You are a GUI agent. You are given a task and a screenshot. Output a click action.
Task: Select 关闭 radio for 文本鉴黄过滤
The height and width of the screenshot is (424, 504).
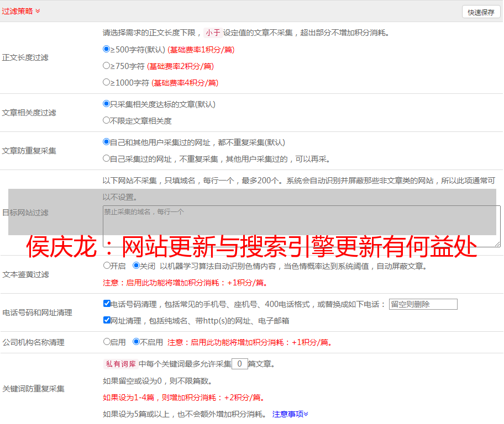[x=136, y=266]
